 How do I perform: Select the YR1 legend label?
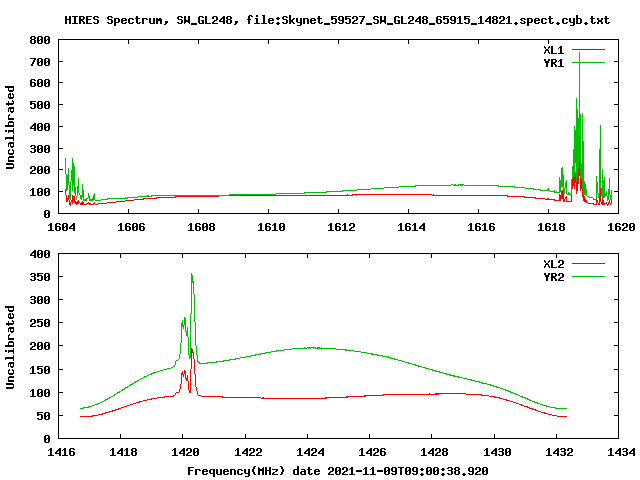[x=553, y=63]
